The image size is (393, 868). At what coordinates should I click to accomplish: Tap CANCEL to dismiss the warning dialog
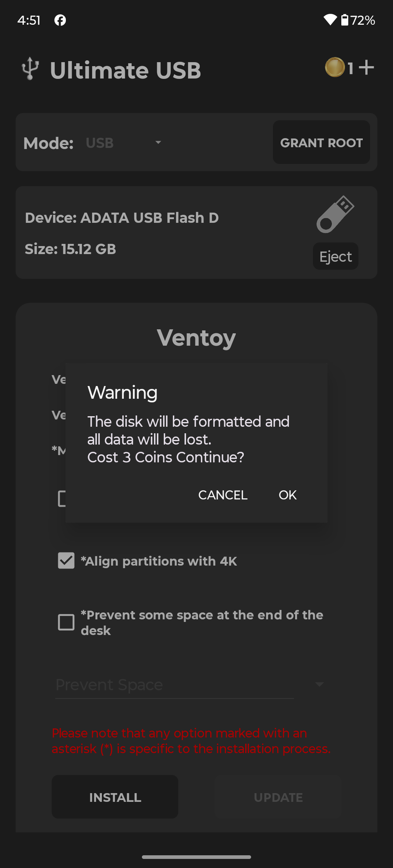click(x=222, y=495)
